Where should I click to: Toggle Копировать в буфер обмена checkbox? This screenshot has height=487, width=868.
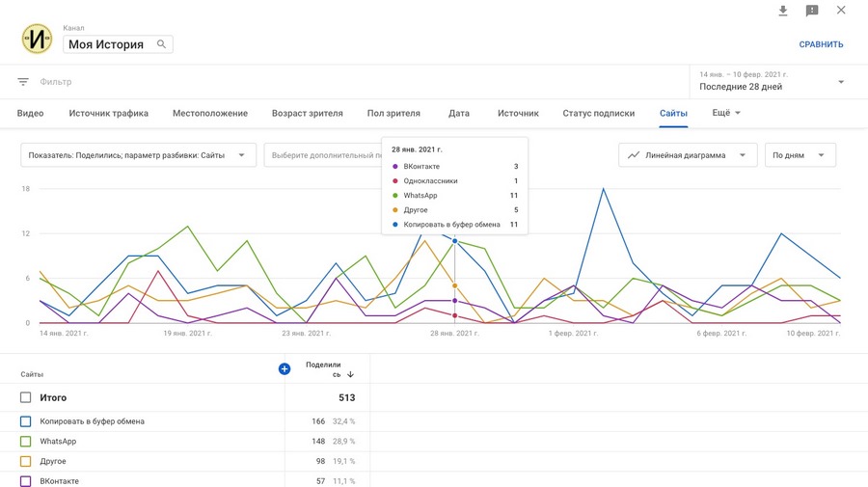26,421
